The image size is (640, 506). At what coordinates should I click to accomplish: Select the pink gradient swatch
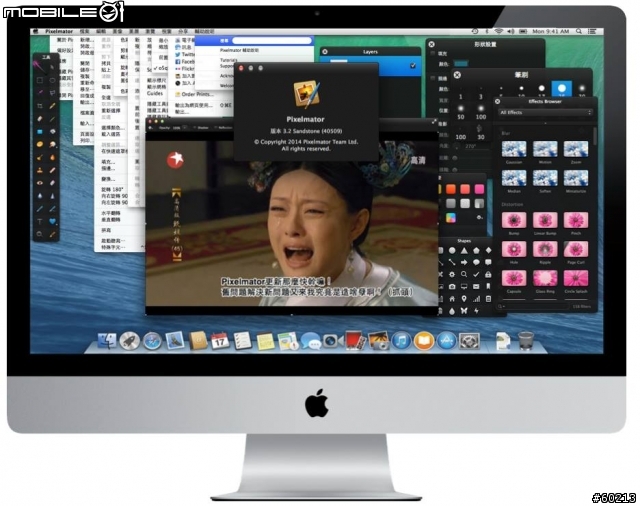[x=479, y=189]
